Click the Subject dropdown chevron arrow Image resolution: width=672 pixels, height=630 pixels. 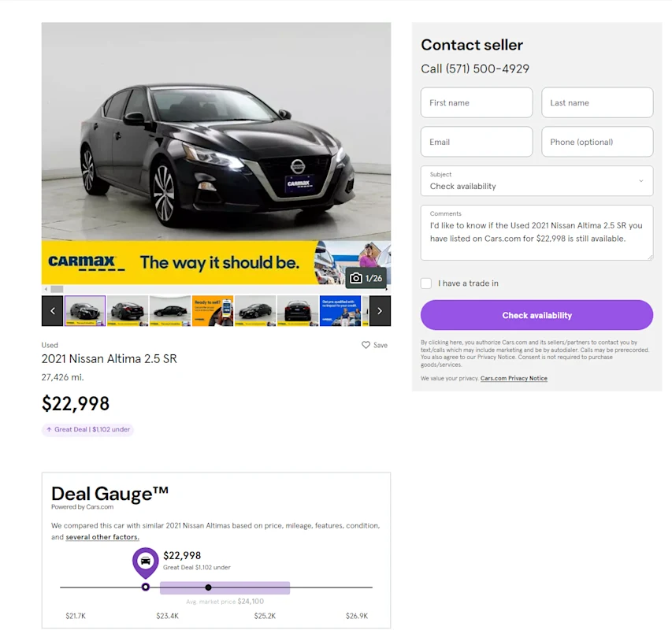640,181
